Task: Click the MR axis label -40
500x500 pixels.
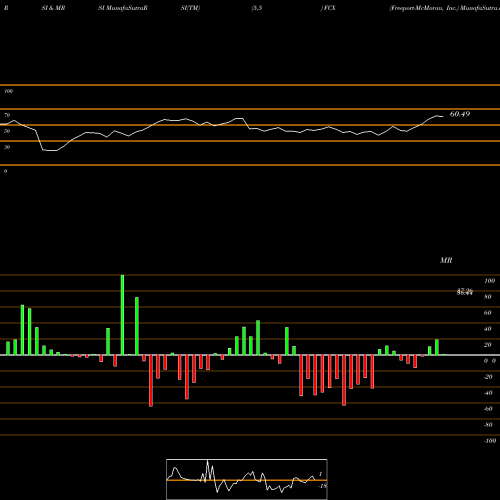Action: pos(488,393)
